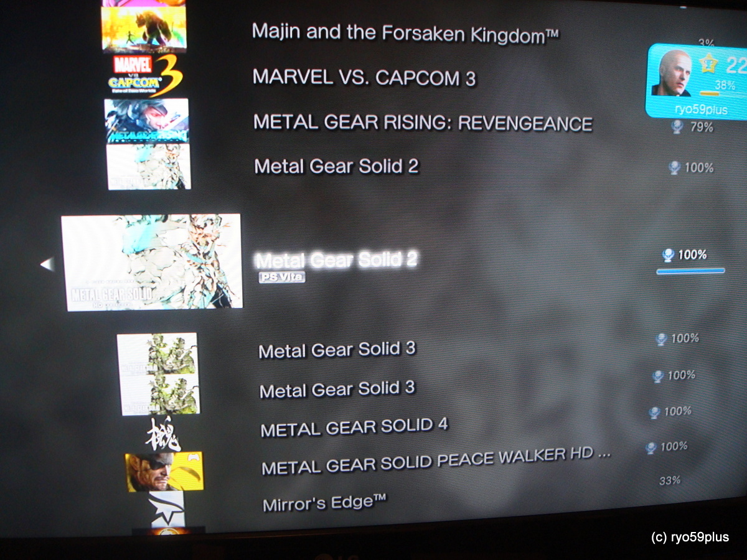This screenshot has width=747, height=560.
Task: Open the ryo59plus profile avatar card
Action: tap(696, 81)
